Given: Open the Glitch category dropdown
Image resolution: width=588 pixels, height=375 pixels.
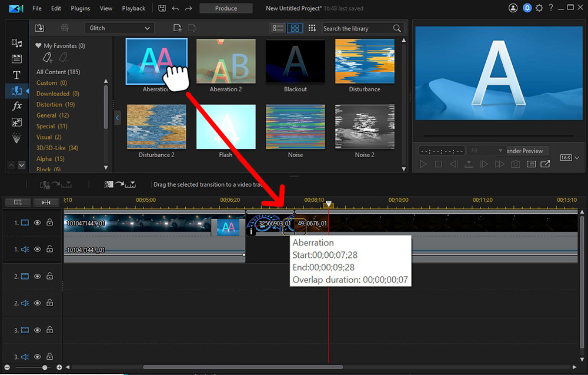Looking at the screenshot, I should [x=119, y=28].
